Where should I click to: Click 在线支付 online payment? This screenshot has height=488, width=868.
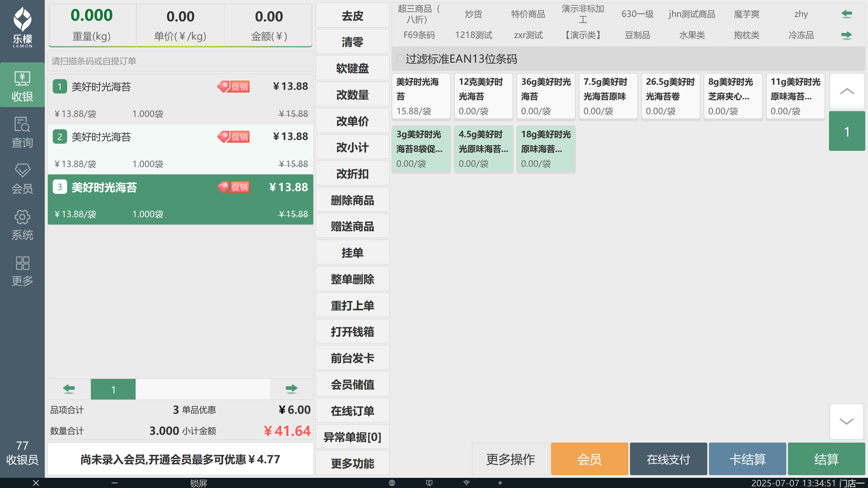(668, 459)
